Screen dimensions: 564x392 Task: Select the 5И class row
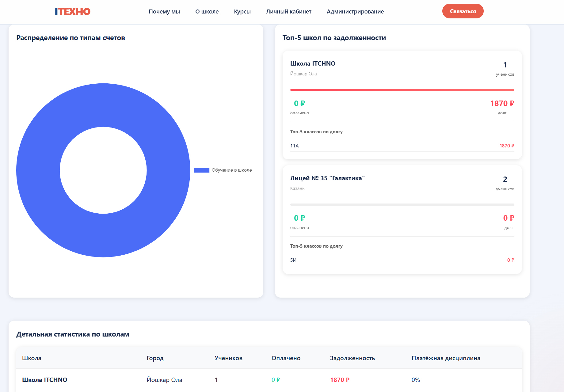(402, 260)
